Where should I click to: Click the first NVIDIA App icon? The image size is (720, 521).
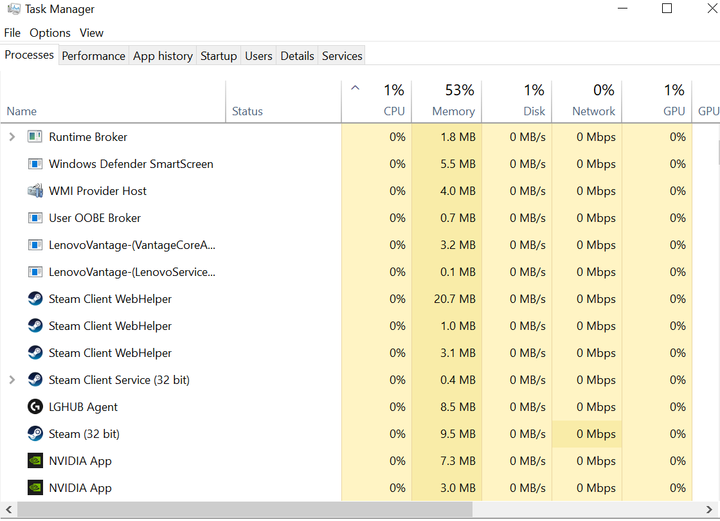tap(35, 461)
